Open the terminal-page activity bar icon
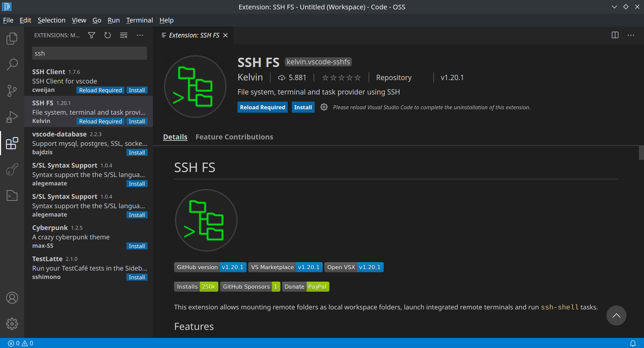The width and height of the screenshot is (644, 348). (12, 195)
